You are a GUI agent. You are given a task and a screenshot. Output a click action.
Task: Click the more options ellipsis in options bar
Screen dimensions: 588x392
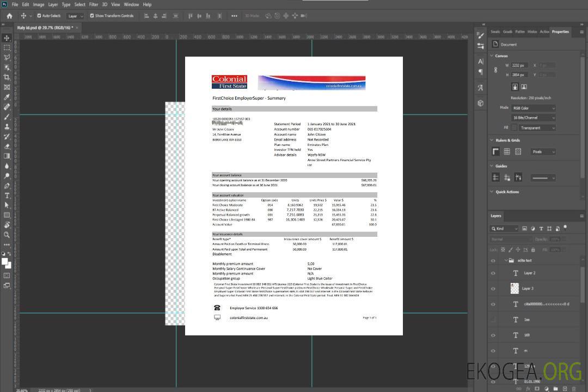tap(234, 16)
